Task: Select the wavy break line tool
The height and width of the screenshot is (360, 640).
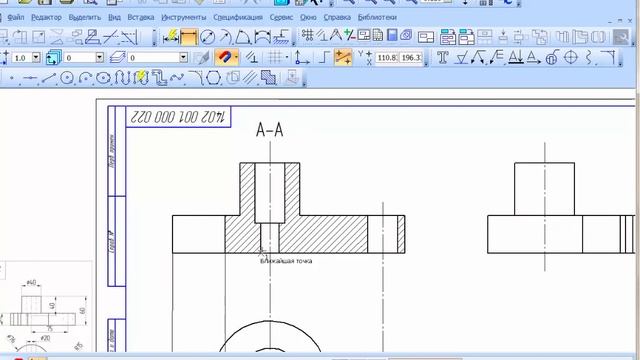Action: [x=589, y=58]
